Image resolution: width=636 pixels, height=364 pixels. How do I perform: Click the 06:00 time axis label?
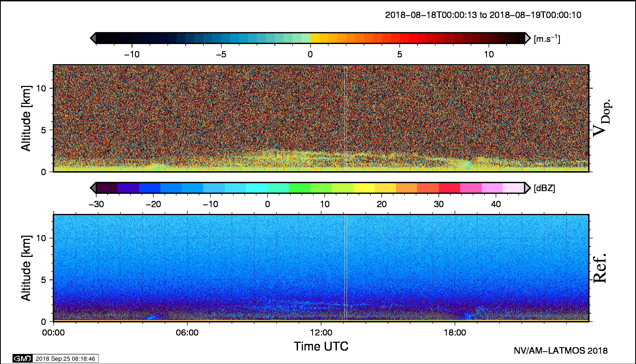pos(187,333)
